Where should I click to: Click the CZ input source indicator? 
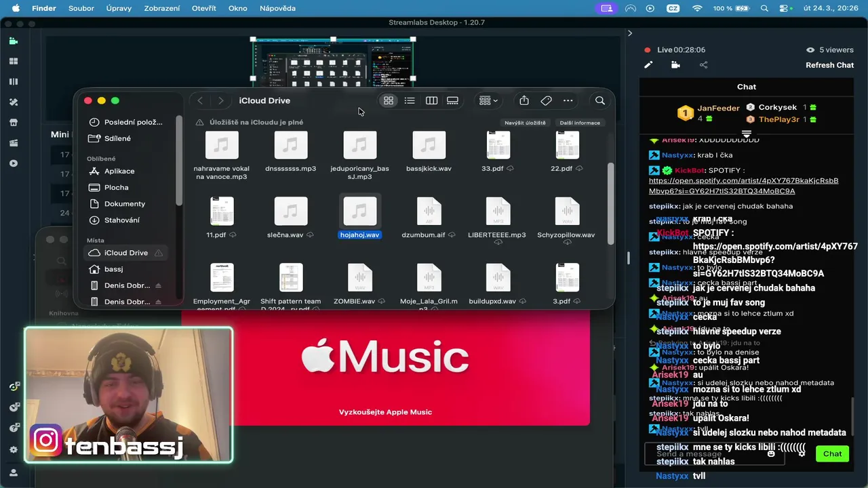pos(673,8)
